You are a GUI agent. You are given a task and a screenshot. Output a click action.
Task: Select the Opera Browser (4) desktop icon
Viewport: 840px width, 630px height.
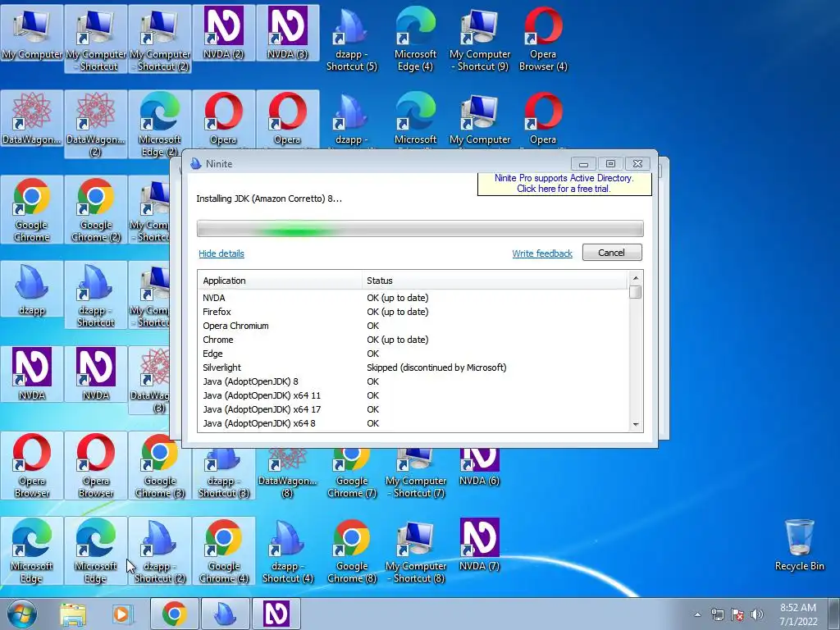[x=543, y=39]
